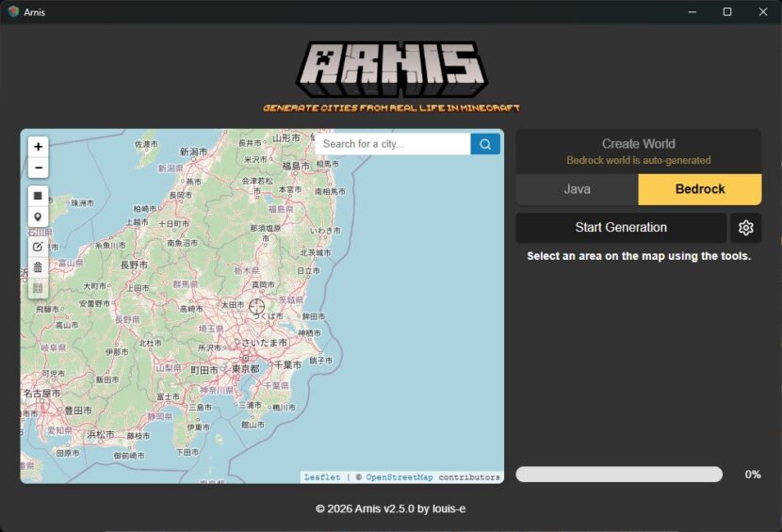Click the magnifier search button

485,144
